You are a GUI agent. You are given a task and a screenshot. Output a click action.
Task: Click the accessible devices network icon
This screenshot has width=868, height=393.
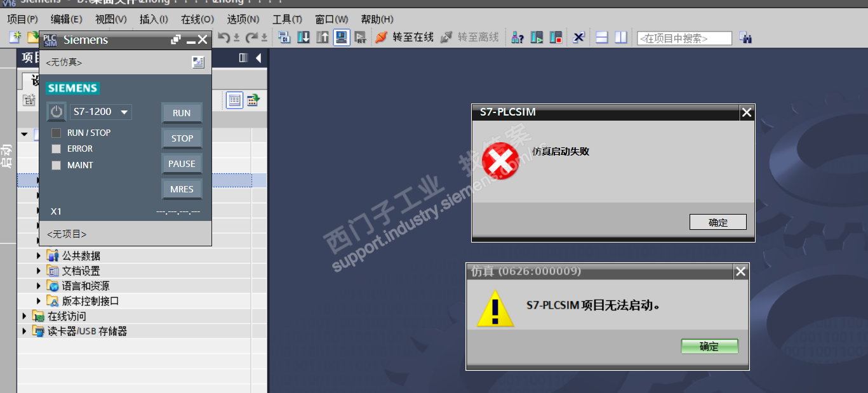pyautogui.click(x=517, y=37)
